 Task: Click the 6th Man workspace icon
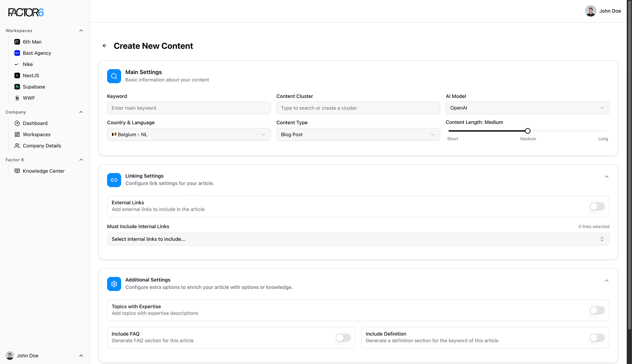coord(17,42)
